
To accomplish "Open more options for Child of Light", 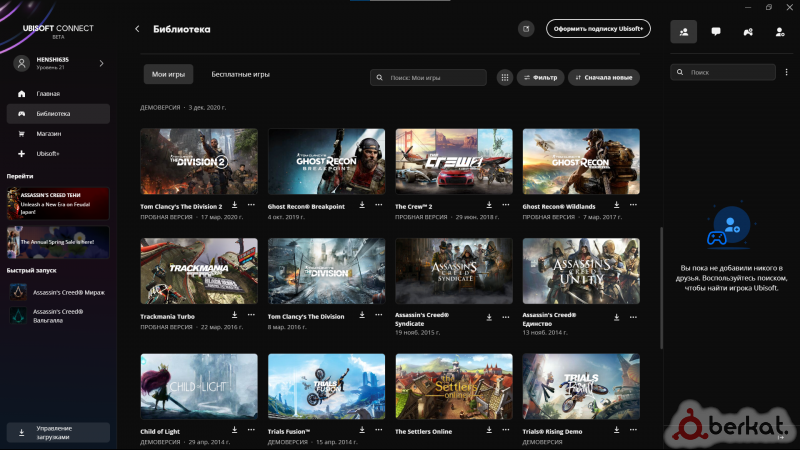I will (x=251, y=430).
